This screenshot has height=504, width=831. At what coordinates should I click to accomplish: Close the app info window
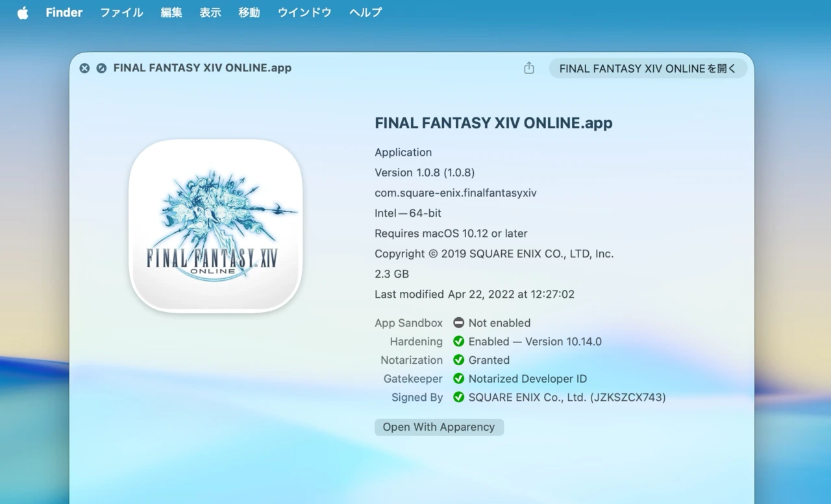(x=84, y=67)
